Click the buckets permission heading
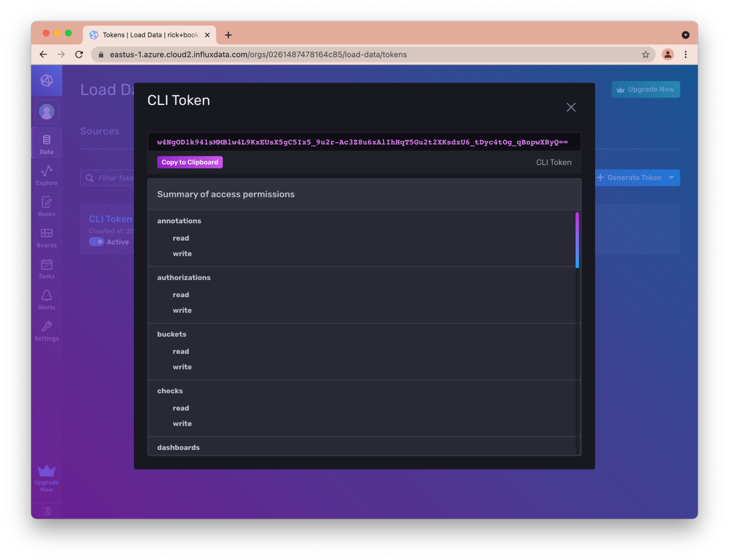The image size is (729, 560). coord(172,334)
